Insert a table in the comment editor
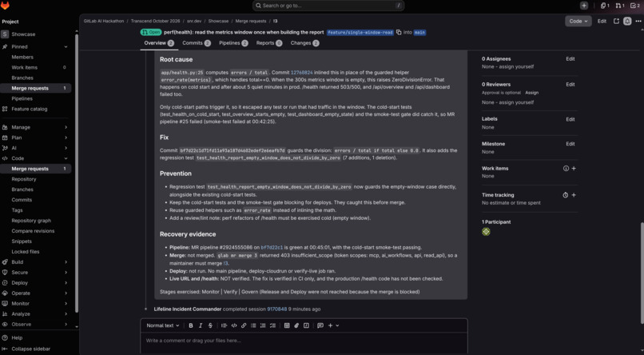Viewport: 644px width, 355px height. click(287, 325)
